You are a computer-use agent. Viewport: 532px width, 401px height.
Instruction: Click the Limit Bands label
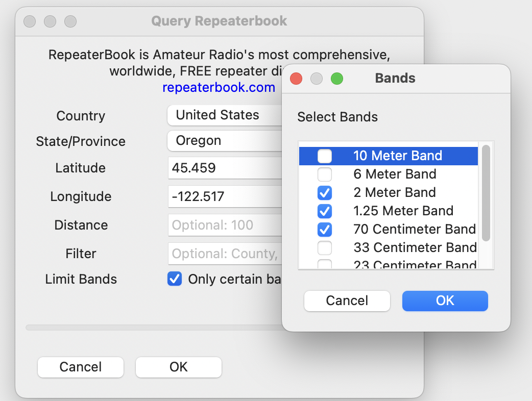tap(81, 279)
